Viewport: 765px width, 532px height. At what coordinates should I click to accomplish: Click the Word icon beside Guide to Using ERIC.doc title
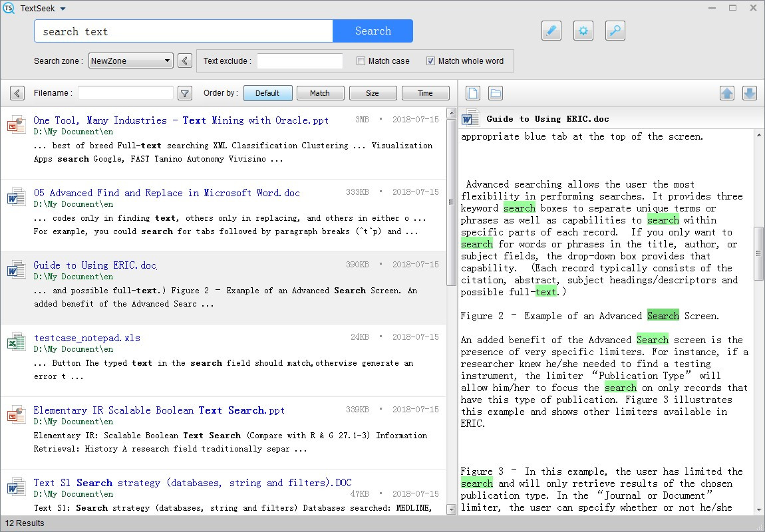(471, 118)
